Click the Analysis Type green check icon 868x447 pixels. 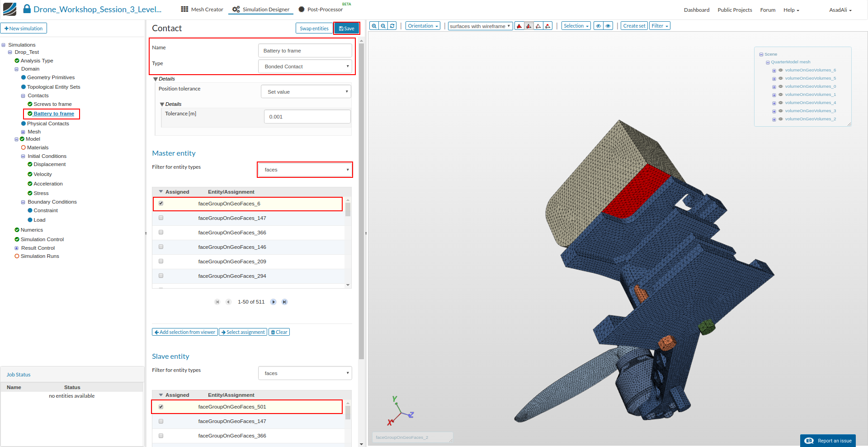17,61
